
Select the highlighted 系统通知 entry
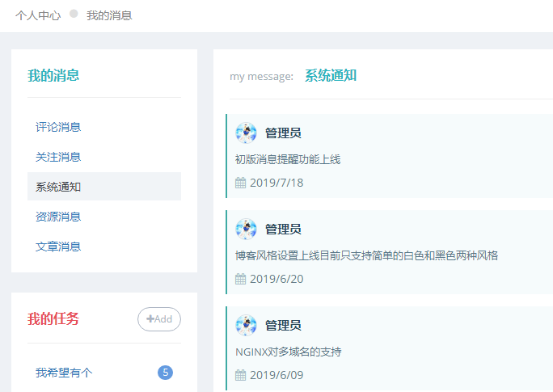104,187
